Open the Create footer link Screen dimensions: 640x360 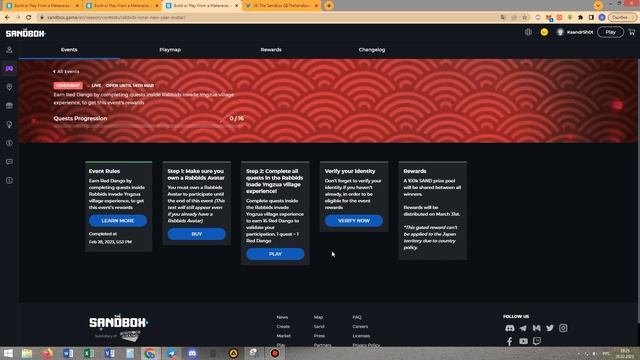coord(283,327)
